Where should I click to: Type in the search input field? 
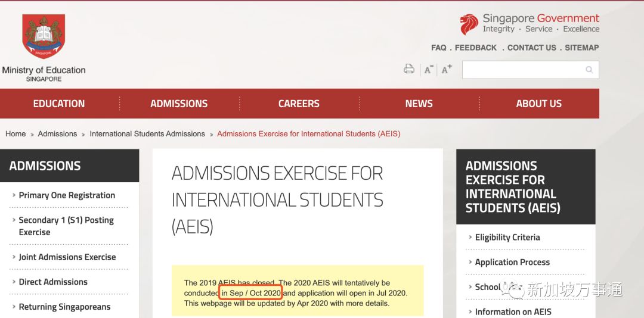522,70
